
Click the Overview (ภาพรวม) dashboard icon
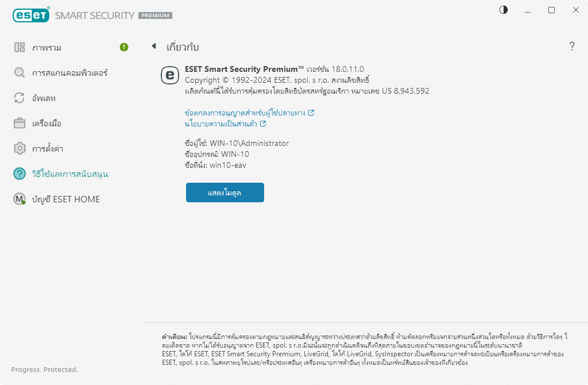click(x=20, y=48)
